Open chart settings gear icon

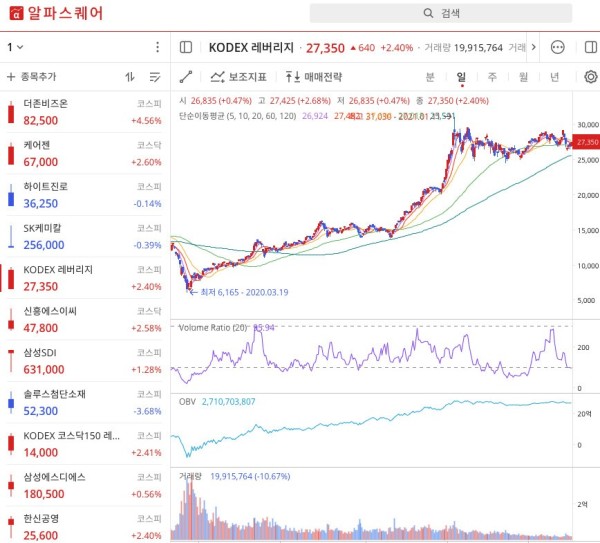[x=591, y=77]
